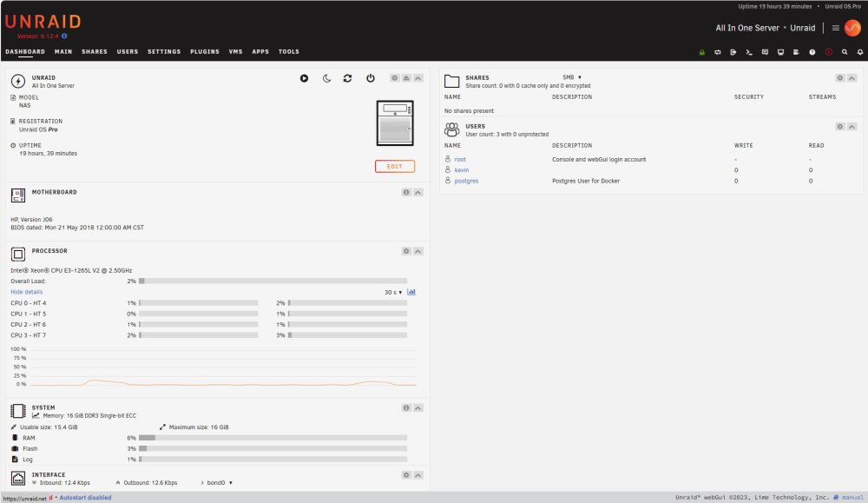Click the arrows icon right of the lock

718,52
